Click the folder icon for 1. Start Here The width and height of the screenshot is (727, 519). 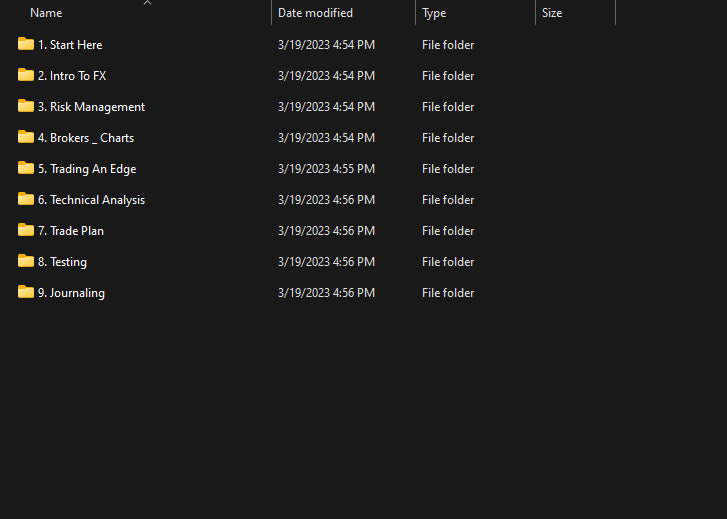pos(26,44)
